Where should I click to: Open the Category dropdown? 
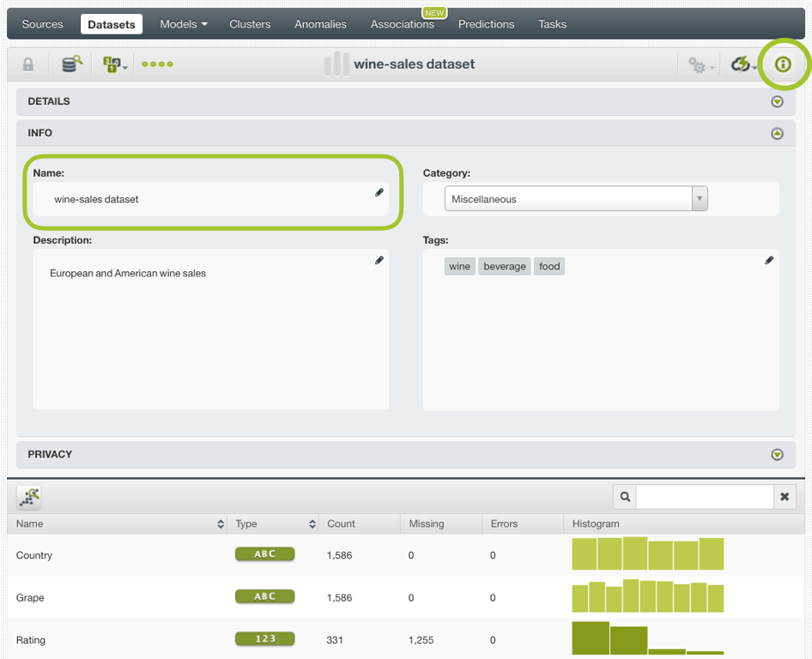[x=575, y=199]
